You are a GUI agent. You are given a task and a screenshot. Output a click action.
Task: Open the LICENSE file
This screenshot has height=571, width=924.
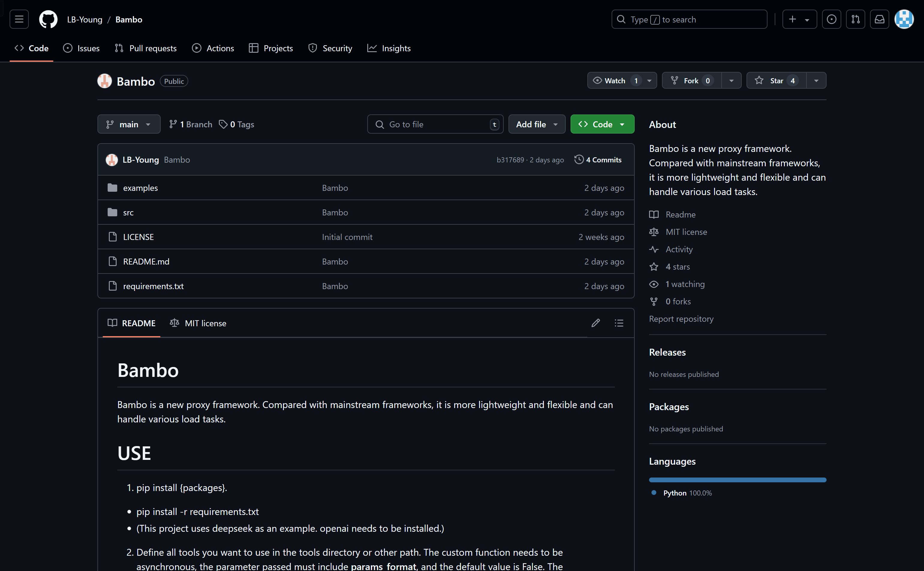[138, 237]
